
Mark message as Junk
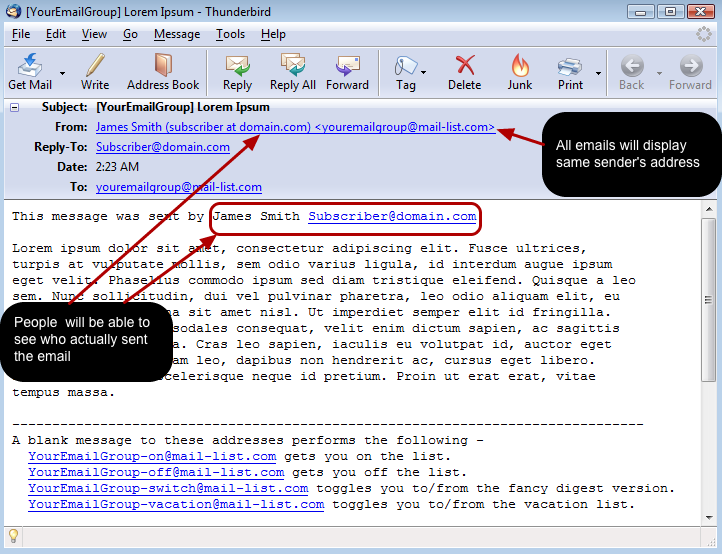(520, 71)
